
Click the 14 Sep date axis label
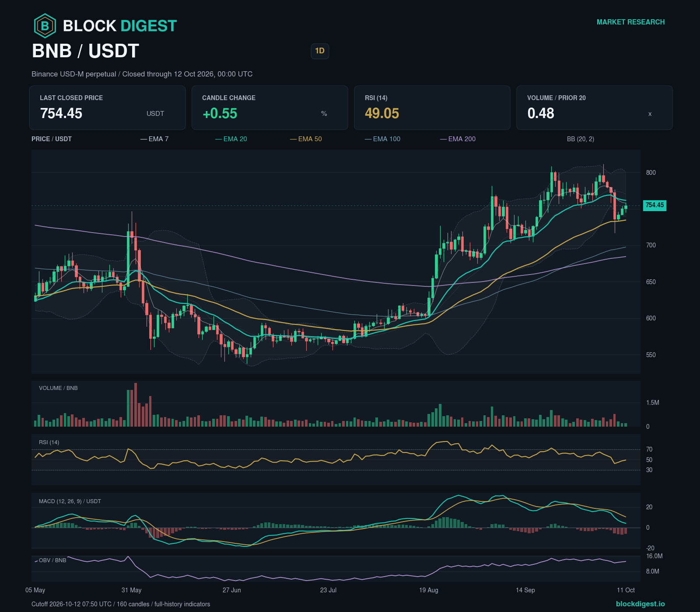coord(525,590)
